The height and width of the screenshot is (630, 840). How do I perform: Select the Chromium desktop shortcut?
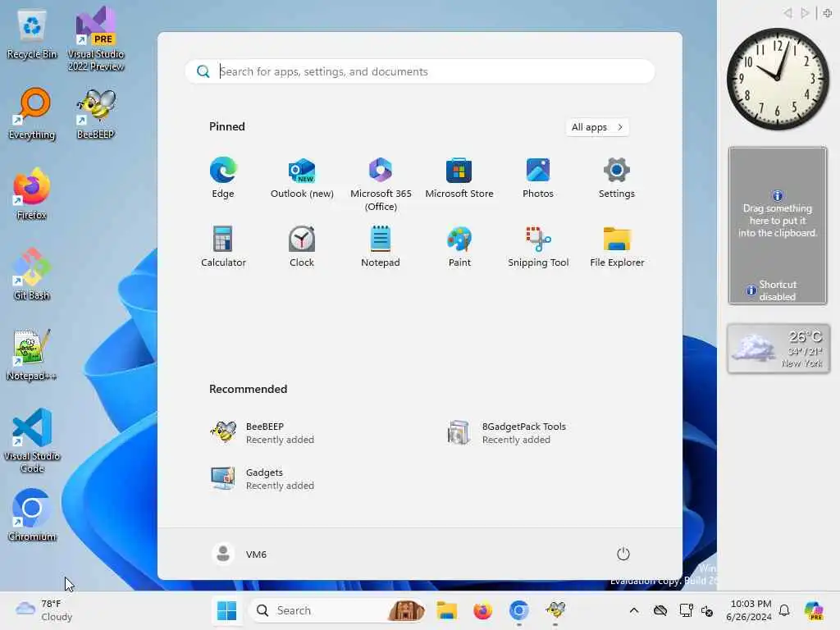[32, 515]
